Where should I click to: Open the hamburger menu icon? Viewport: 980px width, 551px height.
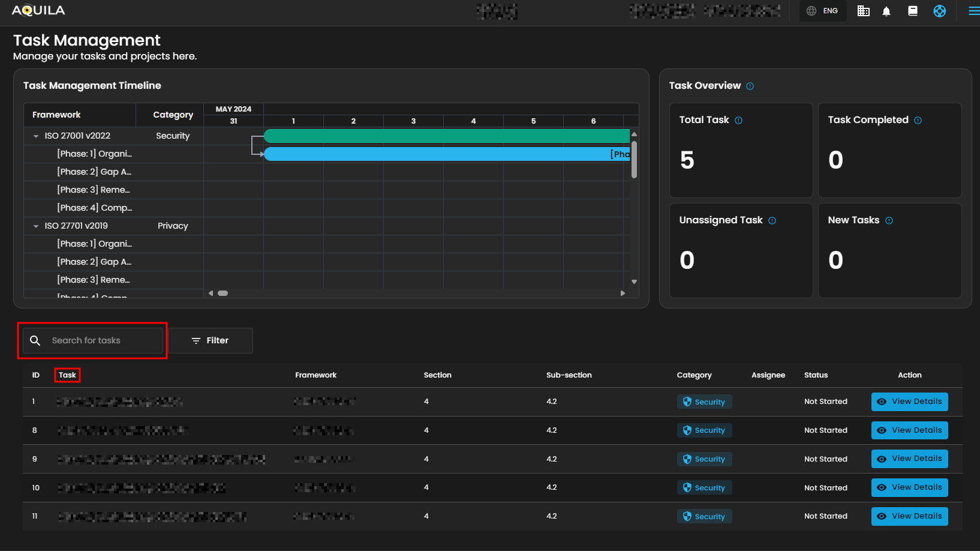coord(973,11)
